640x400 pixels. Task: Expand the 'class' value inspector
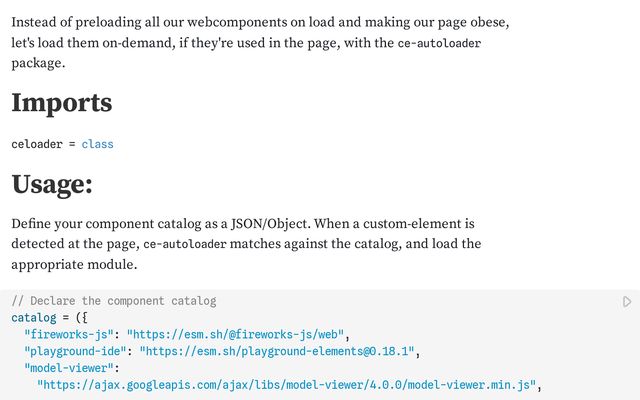point(97,144)
